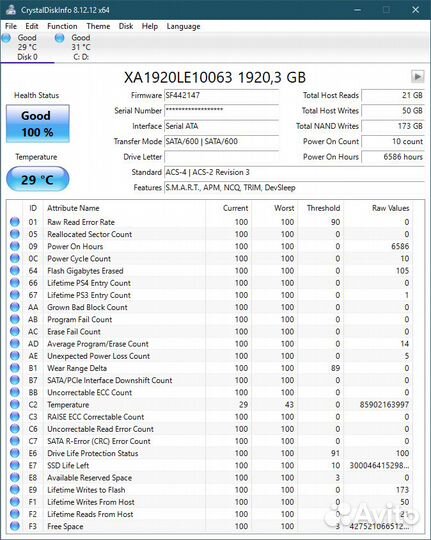Screen dimensions: 431x540
Task: Click the Firmware field SF442147
Action: pyautogui.click(x=222, y=95)
